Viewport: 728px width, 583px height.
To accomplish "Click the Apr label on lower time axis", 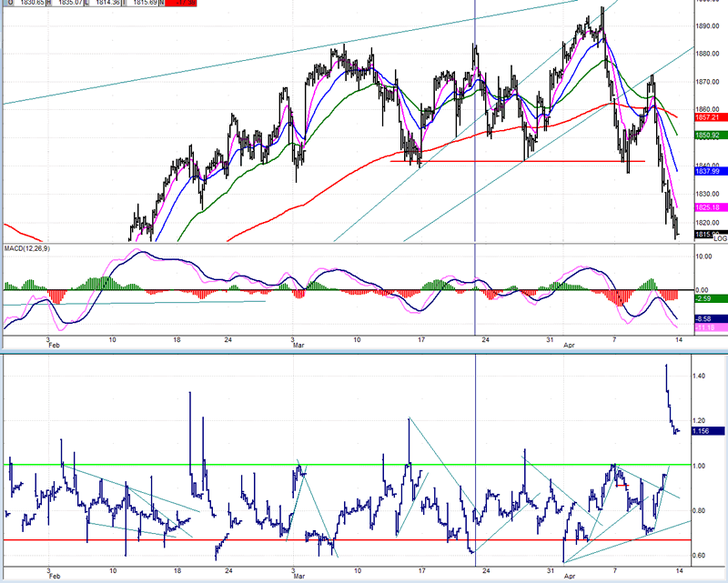I will [x=570, y=577].
